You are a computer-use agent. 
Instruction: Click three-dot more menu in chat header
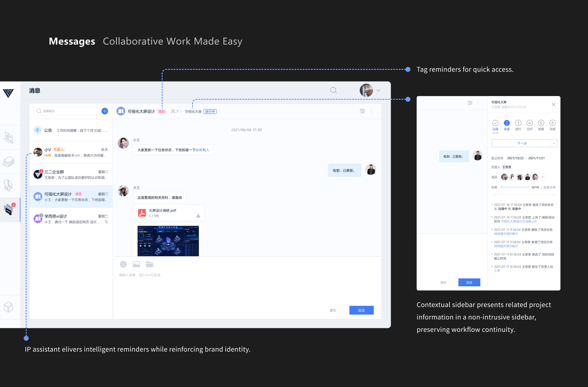(371, 111)
